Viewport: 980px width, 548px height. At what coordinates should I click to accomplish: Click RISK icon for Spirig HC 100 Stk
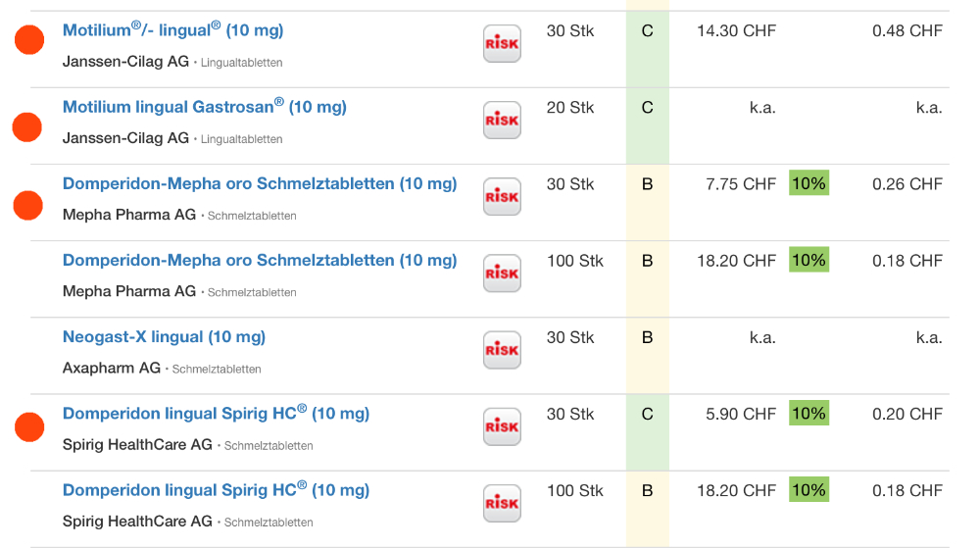[x=502, y=503]
